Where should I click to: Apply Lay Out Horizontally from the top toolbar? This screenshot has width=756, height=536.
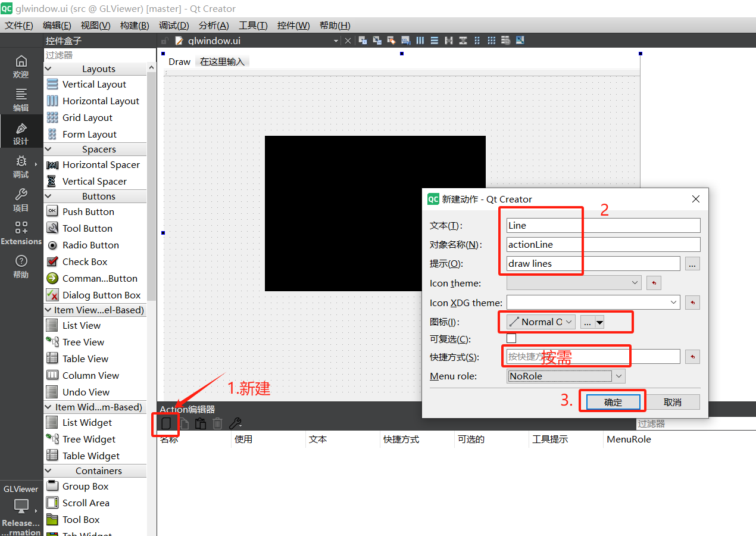click(420, 40)
